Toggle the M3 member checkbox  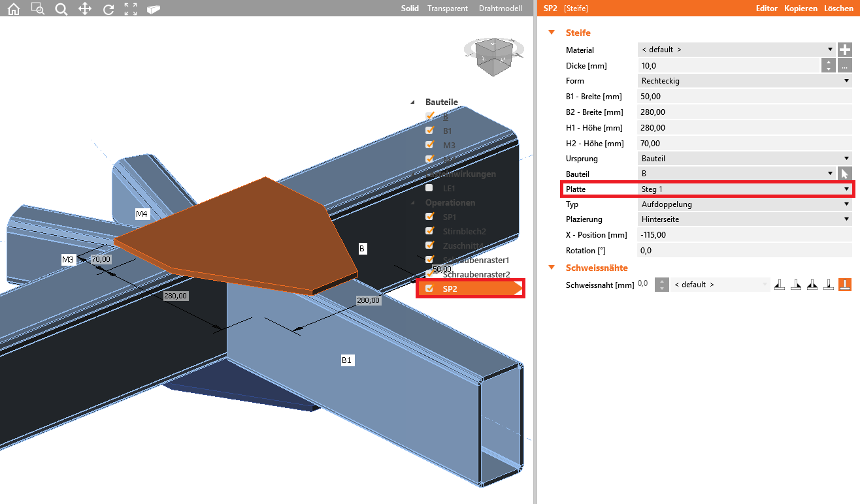pos(429,145)
